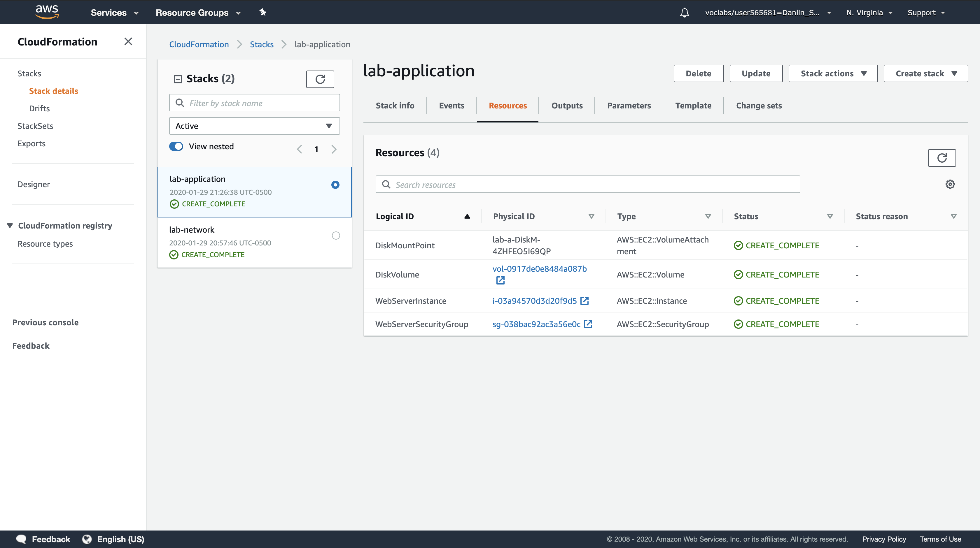Expand the Stack actions dropdown

(x=833, y=73)
